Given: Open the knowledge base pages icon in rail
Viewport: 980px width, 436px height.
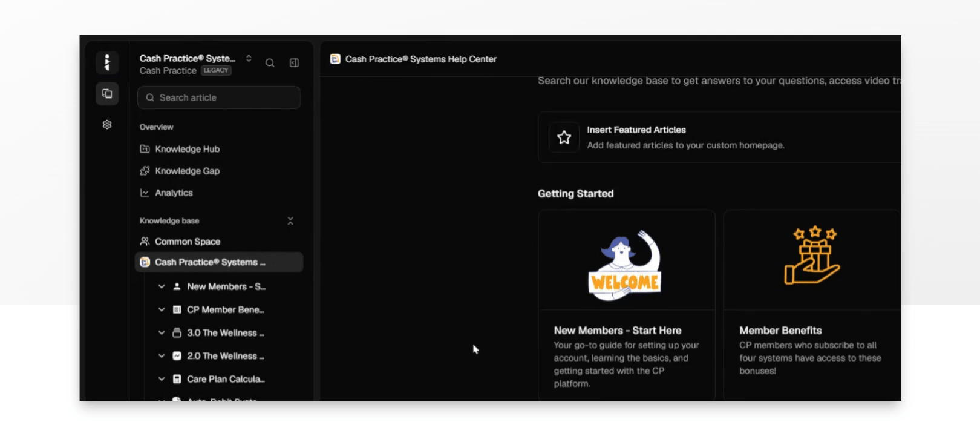Looking at the screenshot, I should click(107, 93).
